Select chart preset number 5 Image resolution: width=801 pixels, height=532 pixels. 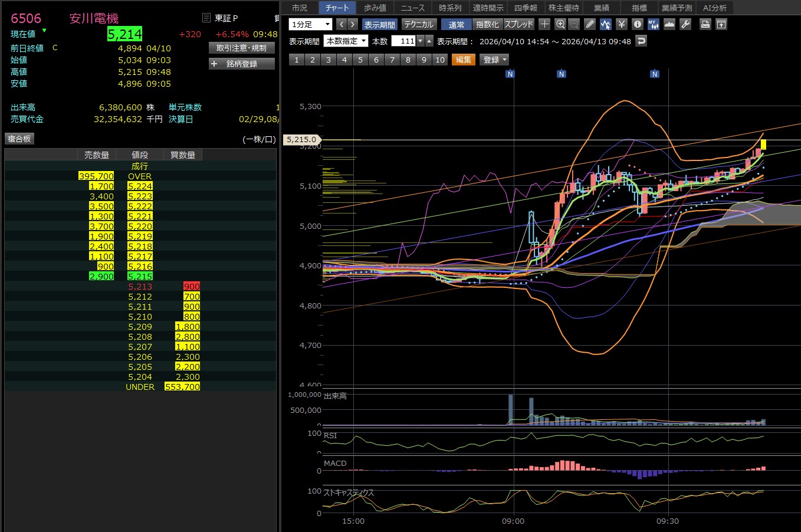(360, 60)
